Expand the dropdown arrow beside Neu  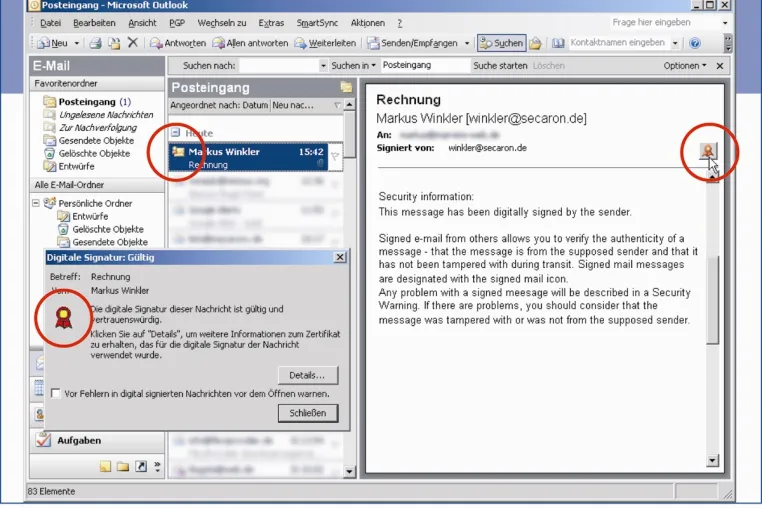tap(76, 43)
